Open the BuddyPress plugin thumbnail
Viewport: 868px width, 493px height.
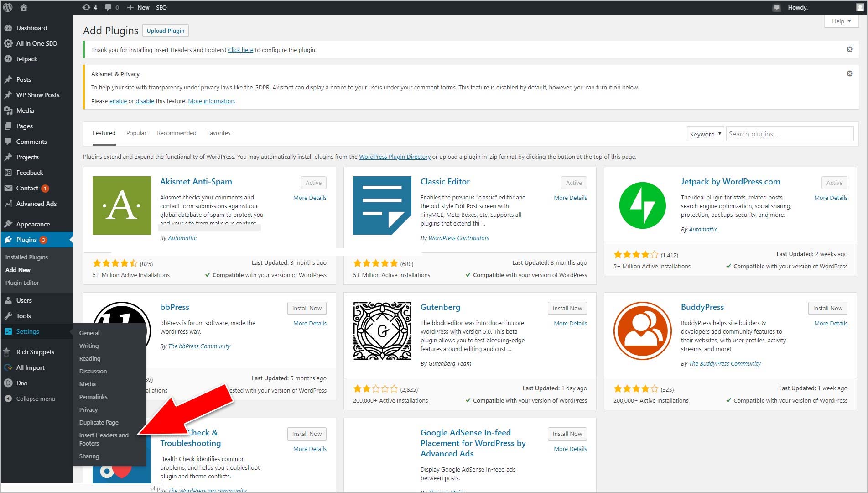pos(642,331)
